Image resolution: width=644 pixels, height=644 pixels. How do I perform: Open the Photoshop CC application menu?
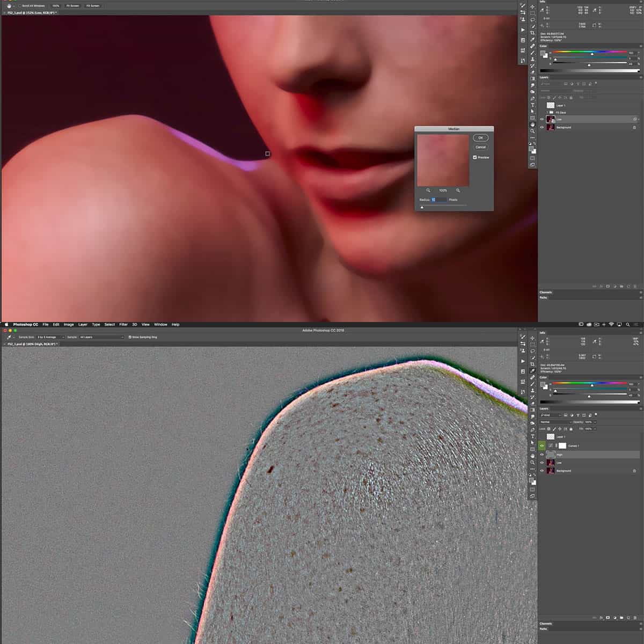[x=26, y=324]
